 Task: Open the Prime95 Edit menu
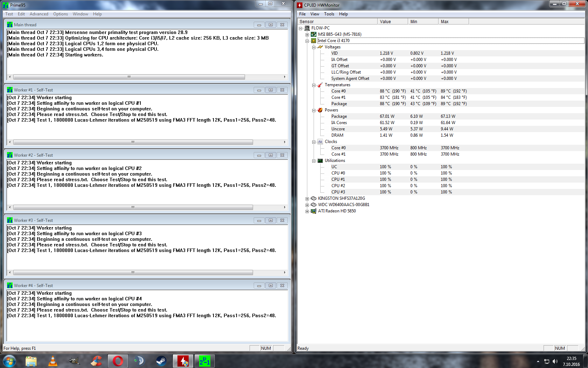click(21, 14)
